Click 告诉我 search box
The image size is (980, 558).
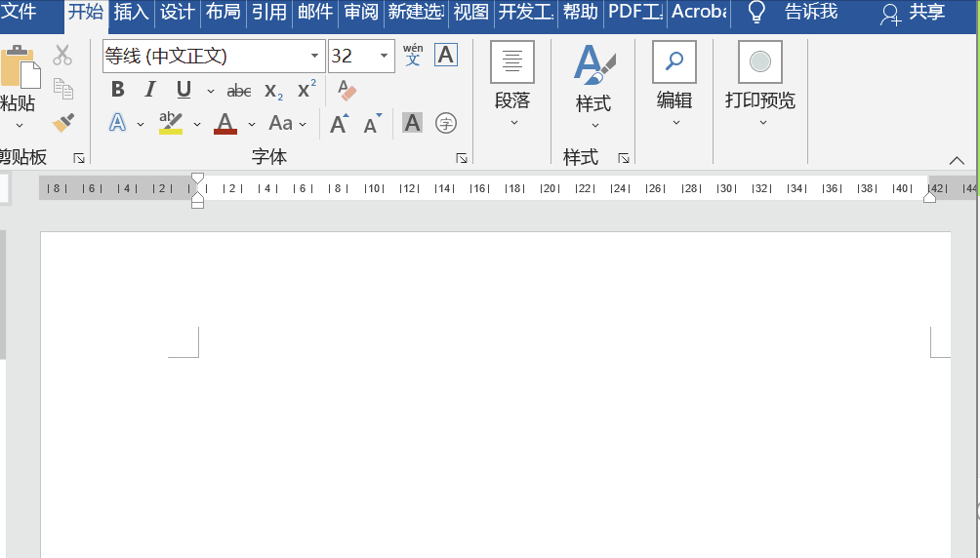coord(810,12)
